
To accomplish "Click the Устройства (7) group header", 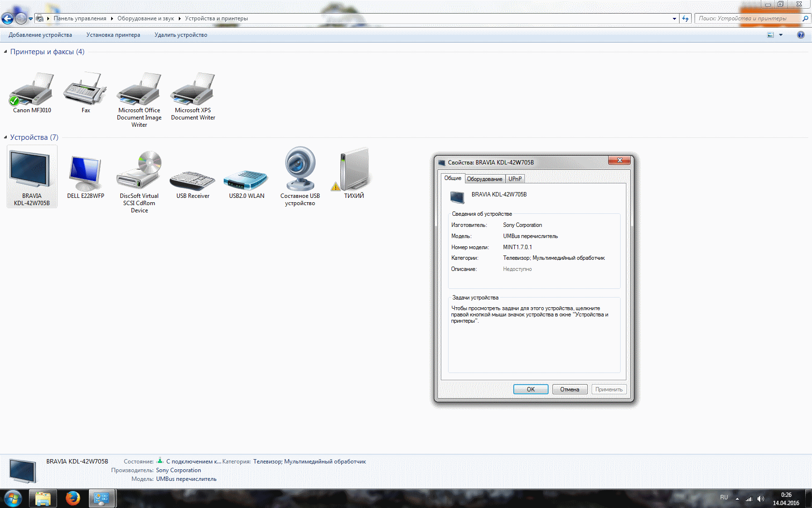I will pos(34,137).
